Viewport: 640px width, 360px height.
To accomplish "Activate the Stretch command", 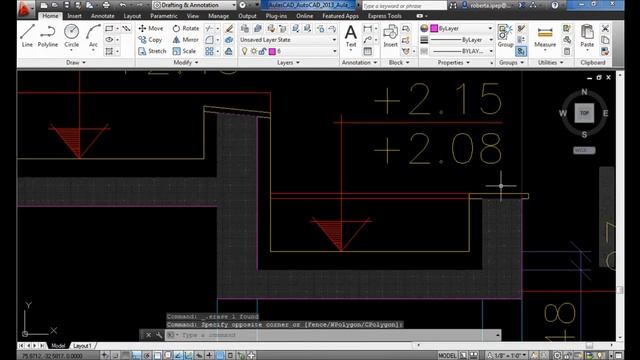I will click(152, 51).
